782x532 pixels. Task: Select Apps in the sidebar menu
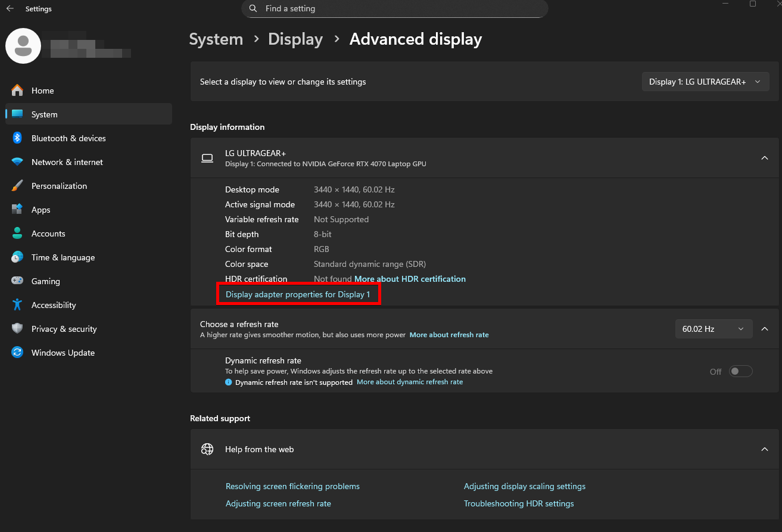(40, 209)
